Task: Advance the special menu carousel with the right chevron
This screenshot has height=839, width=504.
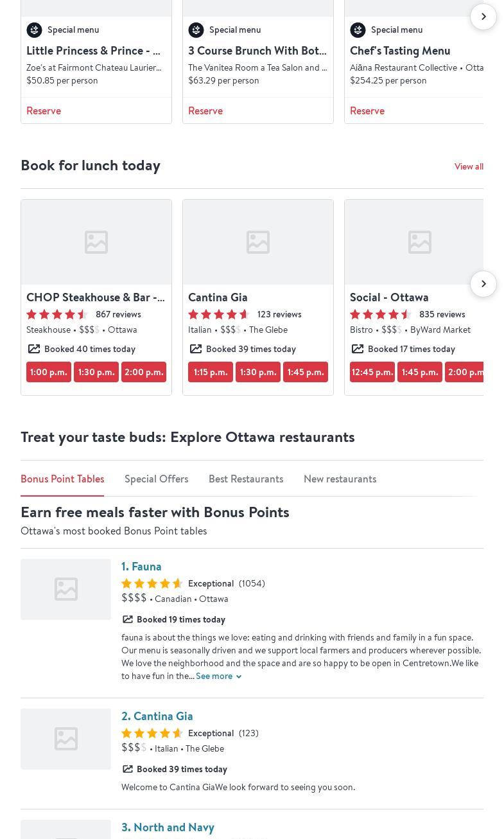Action: pos(483,17)
